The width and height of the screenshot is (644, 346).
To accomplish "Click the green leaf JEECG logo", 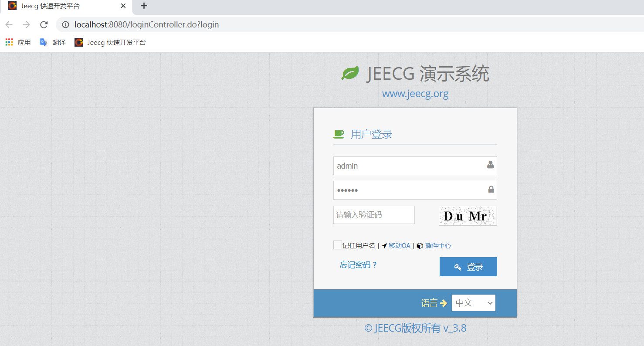I will (x=350, y=73).
